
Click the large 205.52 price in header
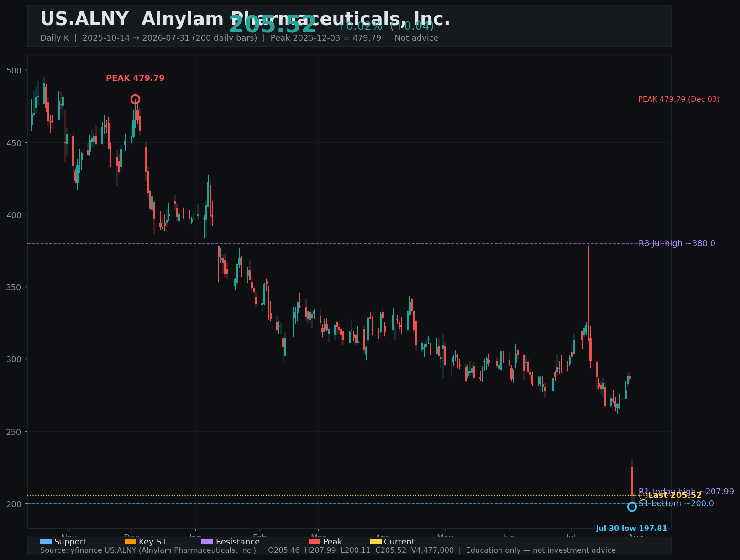click(x=273, y=25)
